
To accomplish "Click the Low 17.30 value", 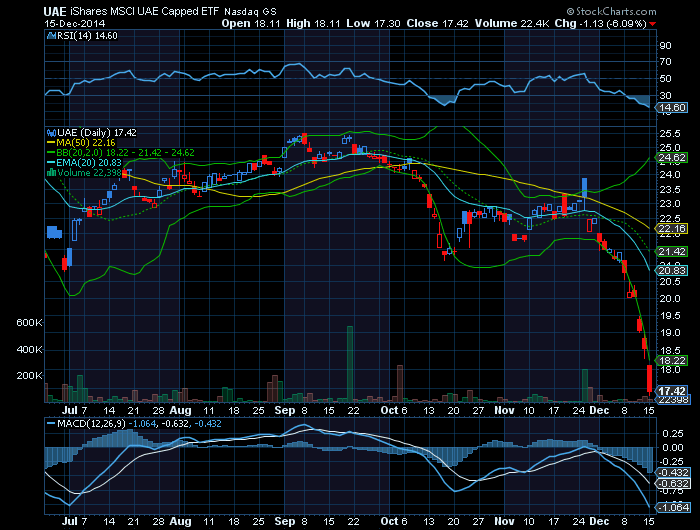I will pyautogui.click(x=373, y=24).
